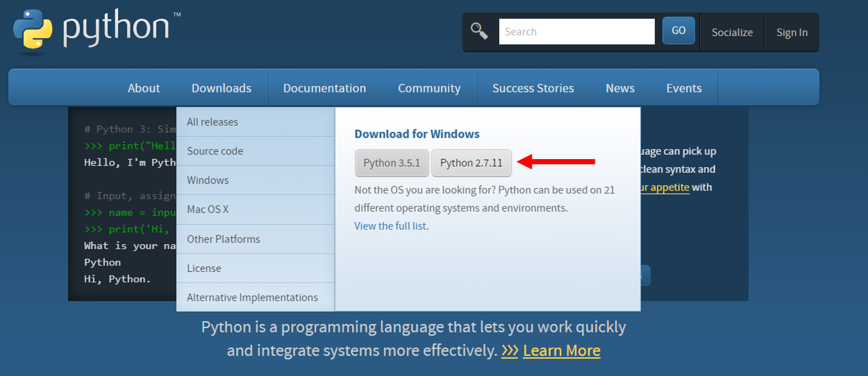Click the Download for Windows heading
868x376 pixels.
pos(417,134)
